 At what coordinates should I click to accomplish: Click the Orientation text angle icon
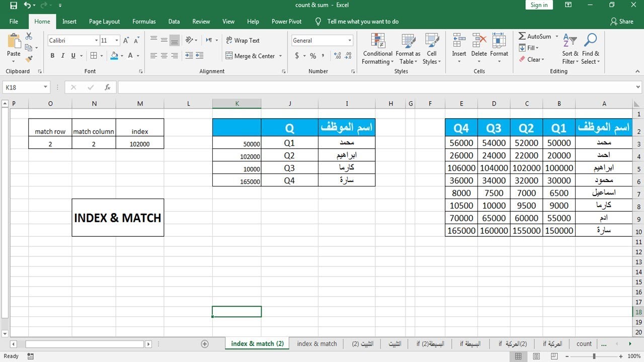pos(190,40)
